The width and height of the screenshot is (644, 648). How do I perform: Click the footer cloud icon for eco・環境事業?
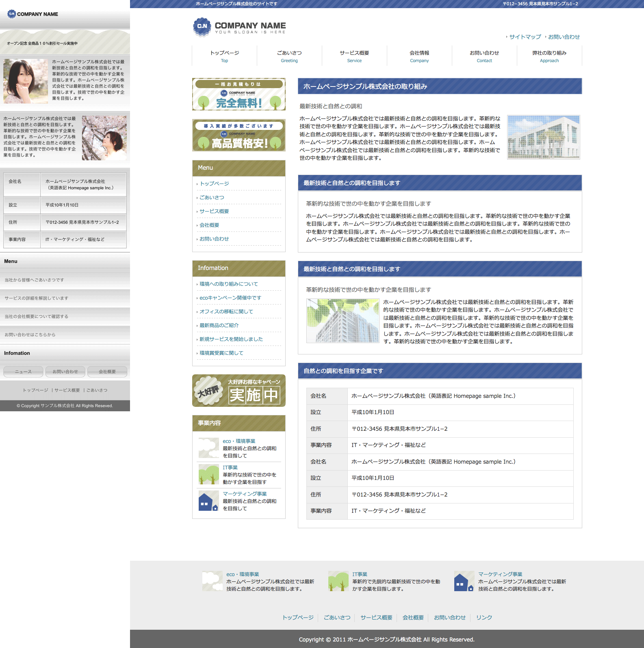tap(212, 581)
